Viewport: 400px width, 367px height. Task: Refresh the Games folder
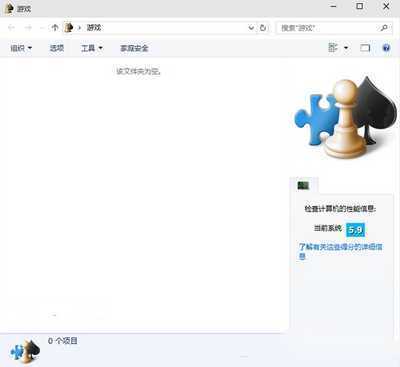pyautogui.click(x=263, y=28)
